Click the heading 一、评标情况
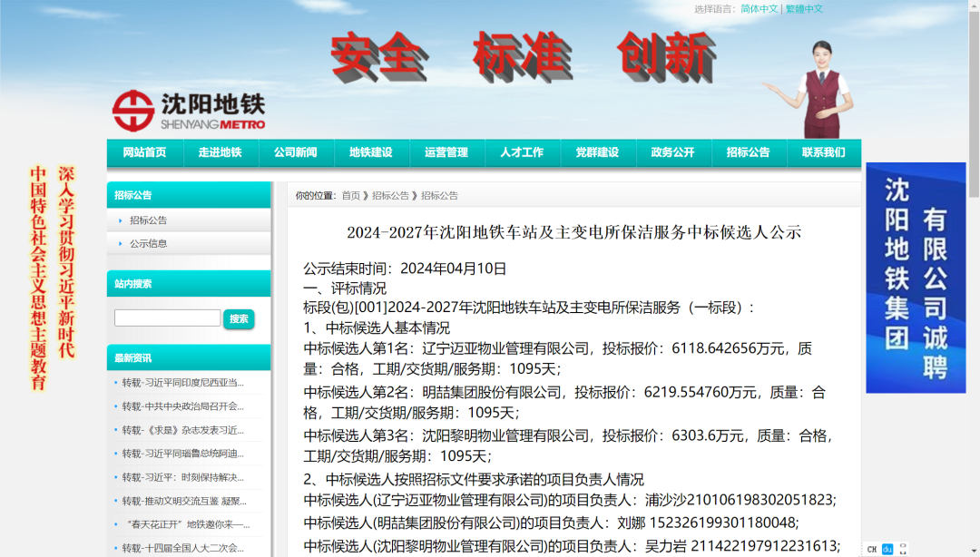Screen dimensions: 980x557 [345, 288]
